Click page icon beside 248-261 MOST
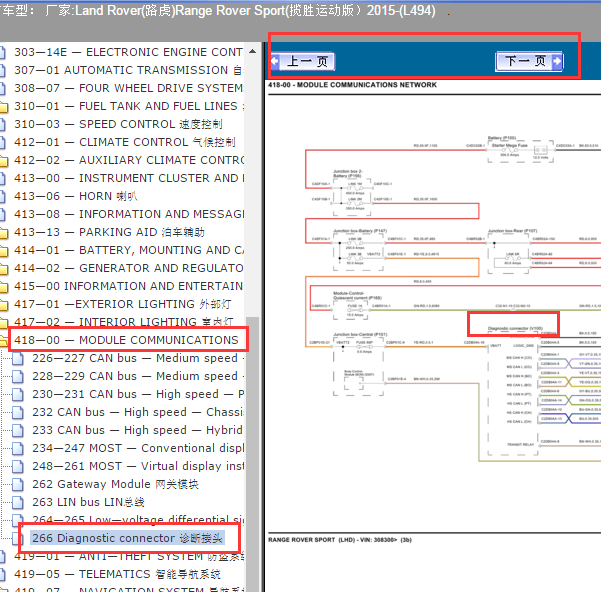This screenshot has height=592, width=601. [x=18, y=466]
